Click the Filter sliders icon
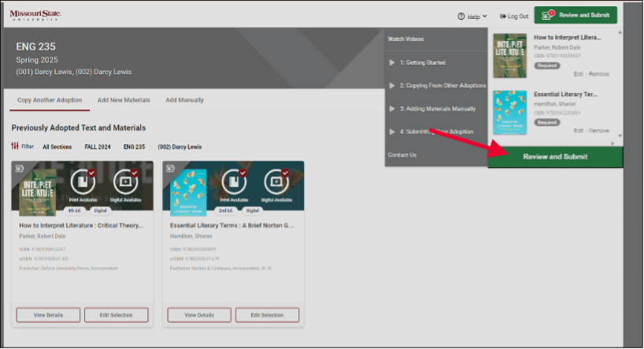 click(x=15, y=147)
